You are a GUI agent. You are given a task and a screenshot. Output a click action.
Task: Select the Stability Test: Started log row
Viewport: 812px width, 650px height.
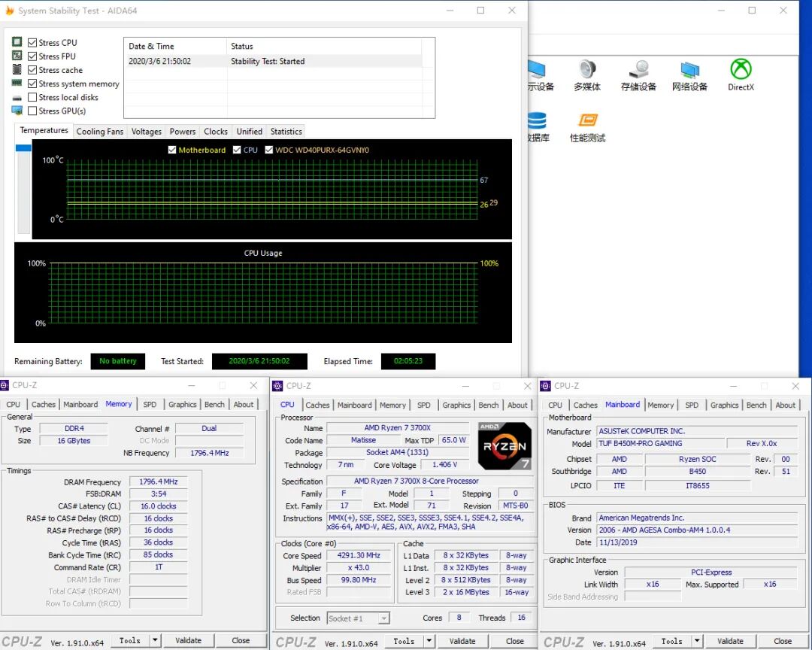(x=274, y=61)
